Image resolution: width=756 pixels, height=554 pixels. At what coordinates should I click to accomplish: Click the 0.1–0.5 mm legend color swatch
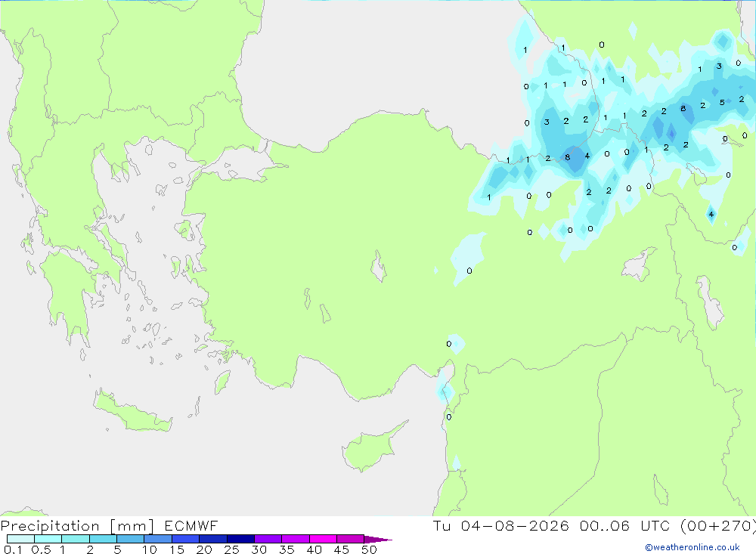click(20, 539)
